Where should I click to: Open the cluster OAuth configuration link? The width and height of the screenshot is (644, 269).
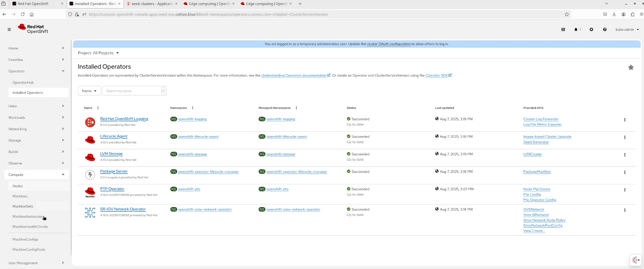click(389, 44)
